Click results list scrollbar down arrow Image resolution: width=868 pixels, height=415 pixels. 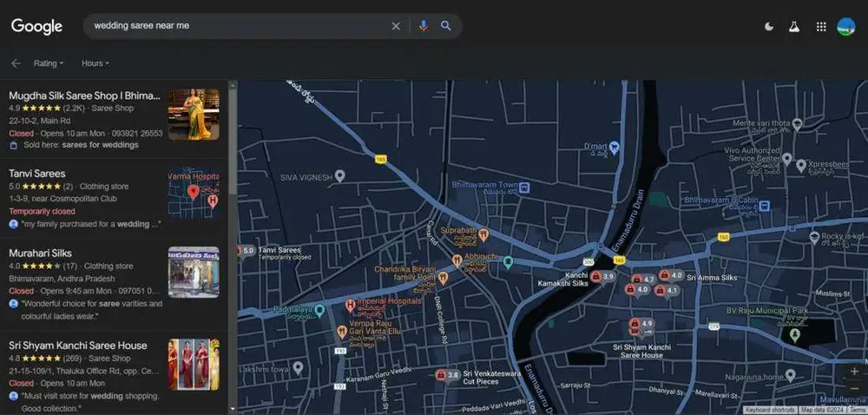point(233,408)
